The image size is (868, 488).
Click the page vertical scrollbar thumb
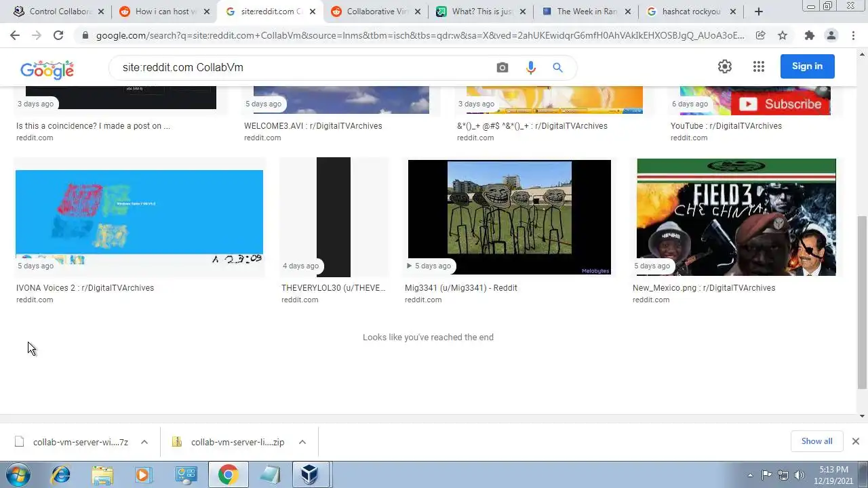coord(862,303)
